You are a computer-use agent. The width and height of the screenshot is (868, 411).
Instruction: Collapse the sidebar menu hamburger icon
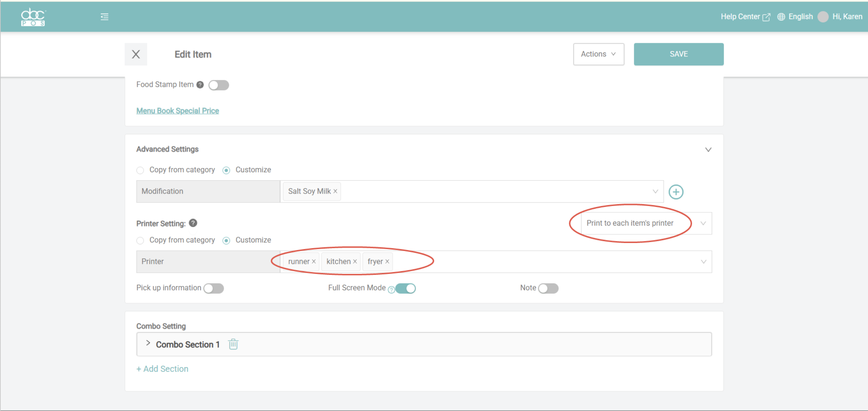[104, 17]
